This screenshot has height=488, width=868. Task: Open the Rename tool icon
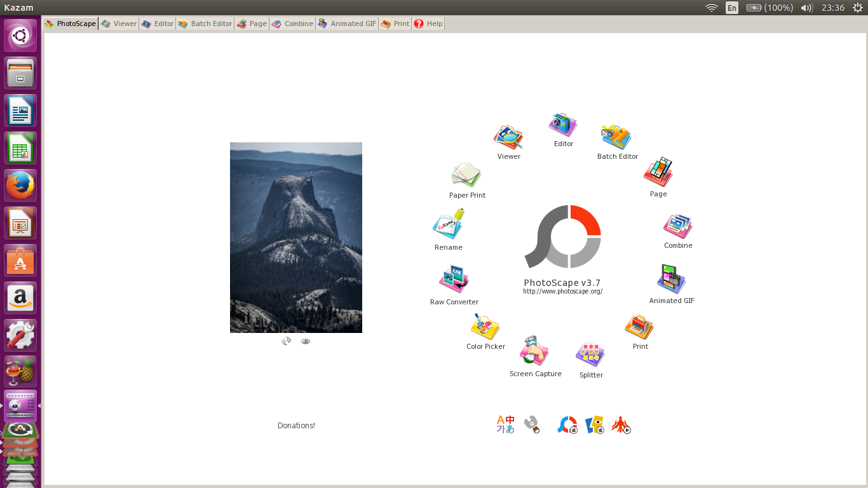(448, 223)
